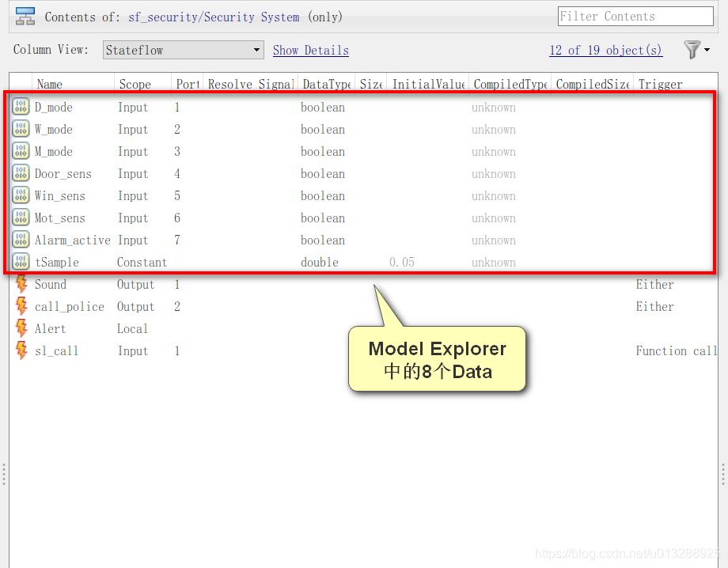This screenshot has width=728, height=568.
Task: Sort by the Trigger column header
Action: (675, 84)
